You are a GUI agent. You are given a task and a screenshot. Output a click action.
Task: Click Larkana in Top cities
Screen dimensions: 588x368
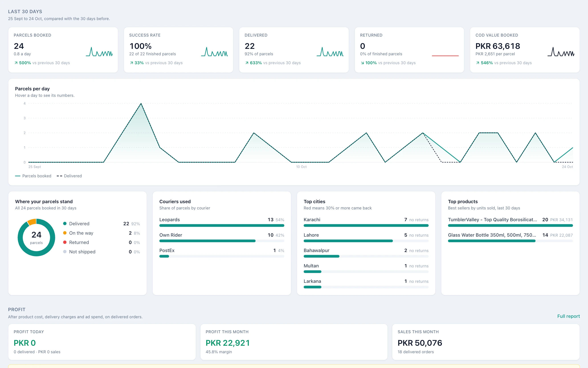[x=312, y=281]
